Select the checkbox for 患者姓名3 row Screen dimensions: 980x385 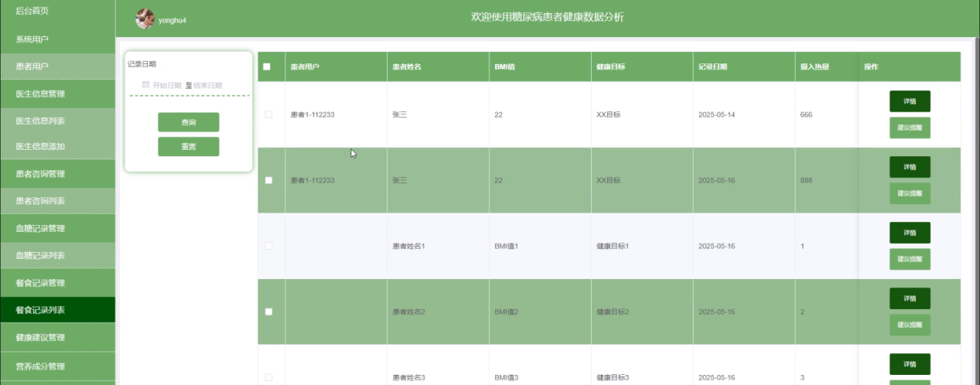tap(268, 377)
